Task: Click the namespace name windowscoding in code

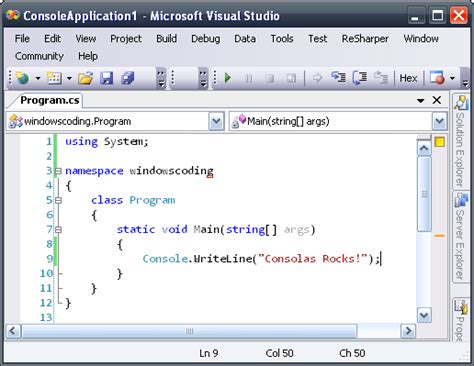Action: point(171,171)
